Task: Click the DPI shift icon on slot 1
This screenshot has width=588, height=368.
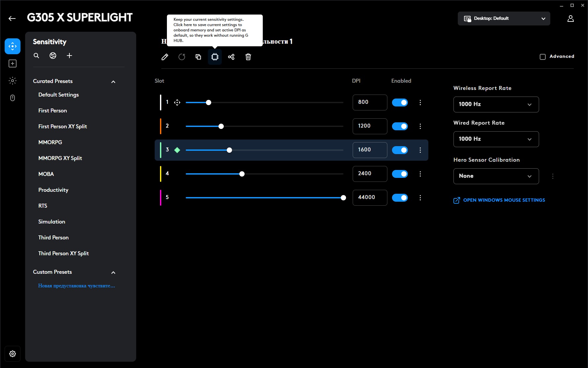Action: coord(177,102)
